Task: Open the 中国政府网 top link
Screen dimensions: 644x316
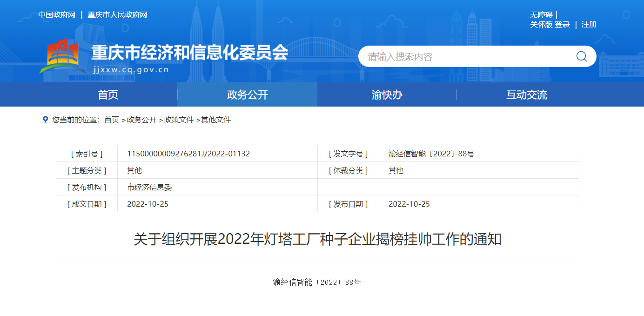Action: pyautogui.click(x=57, y=15)
